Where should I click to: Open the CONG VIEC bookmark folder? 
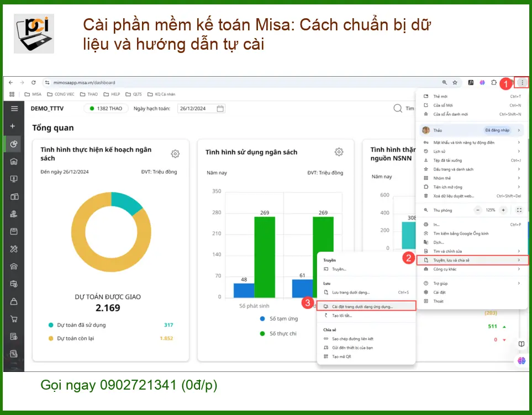point(61,94)
